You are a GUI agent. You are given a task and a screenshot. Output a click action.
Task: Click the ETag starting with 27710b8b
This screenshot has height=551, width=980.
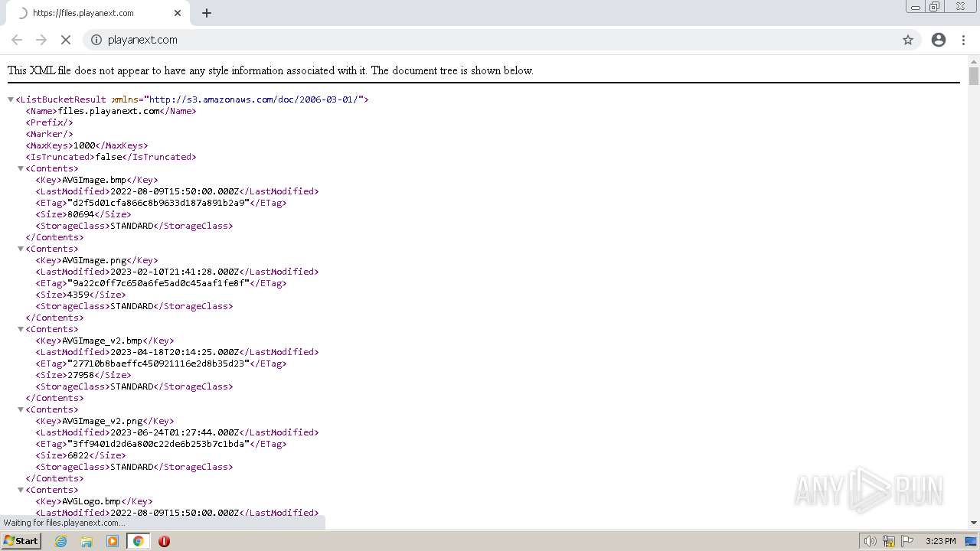[x=158, y=364]
